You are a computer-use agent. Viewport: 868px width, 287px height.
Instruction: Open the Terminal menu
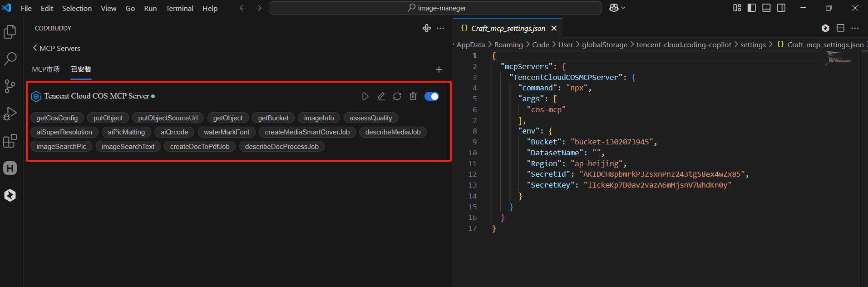tap(179, 8)
